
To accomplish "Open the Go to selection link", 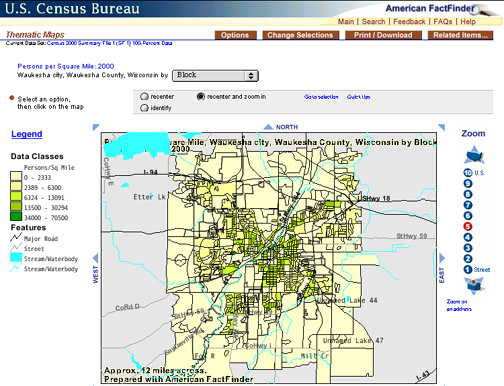I will (x=321, y=97).
